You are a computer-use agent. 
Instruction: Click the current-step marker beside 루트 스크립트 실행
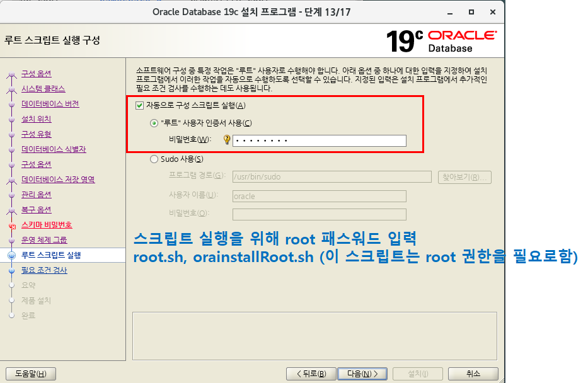(x=11, y=255)
